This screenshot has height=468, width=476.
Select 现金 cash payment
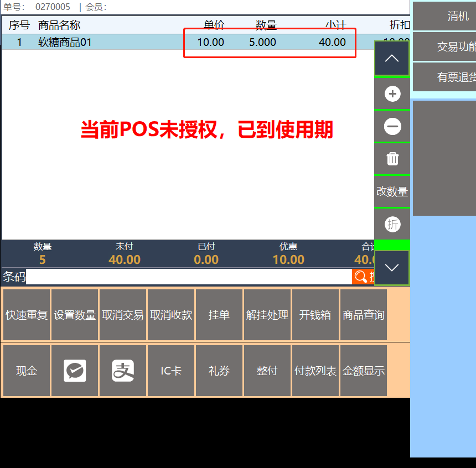27,371
